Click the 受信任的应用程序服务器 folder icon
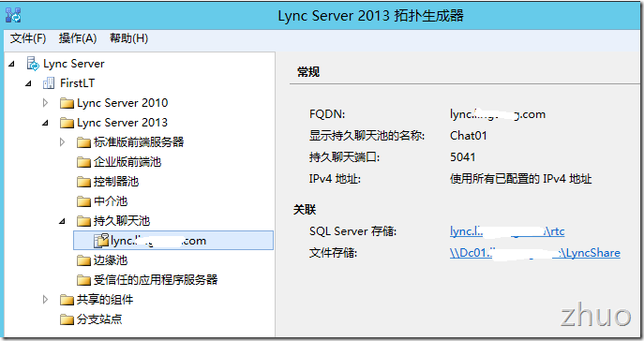Screen dimensions: 644x341 click(x=83, y=280)
